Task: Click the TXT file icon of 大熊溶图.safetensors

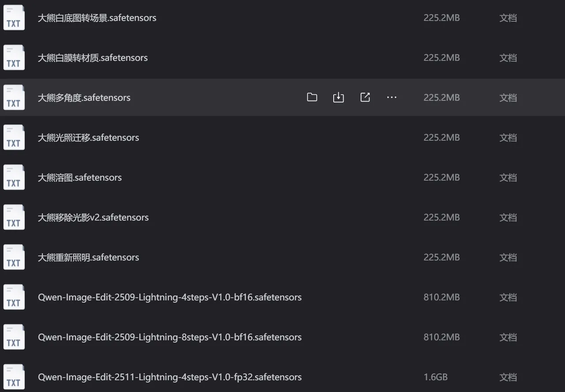Action: [x=14, y=177]
